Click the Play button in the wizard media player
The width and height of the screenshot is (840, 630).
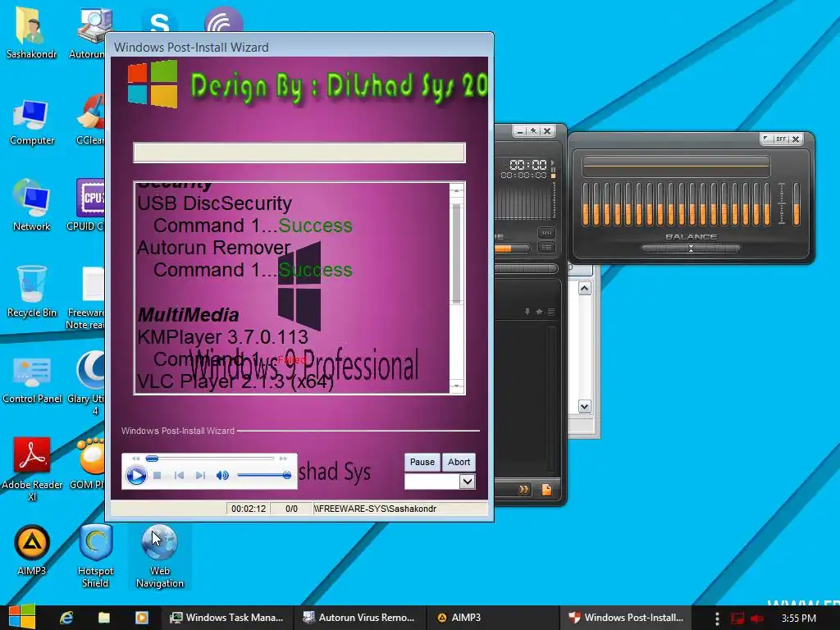(x=136, y=475)
